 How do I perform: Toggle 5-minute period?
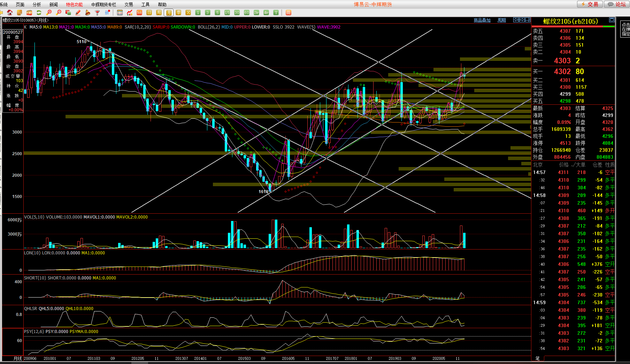pyautogui.click(x=217, y=13)
